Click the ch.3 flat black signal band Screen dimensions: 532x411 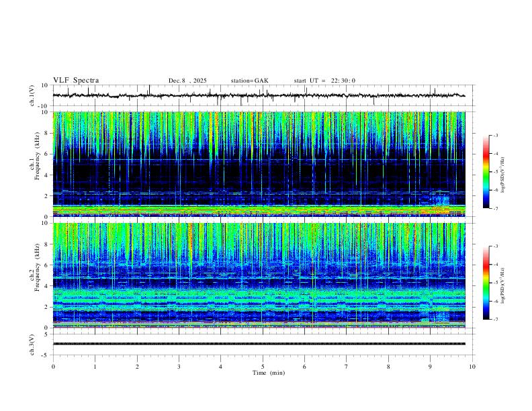click(x=259, y=344)
